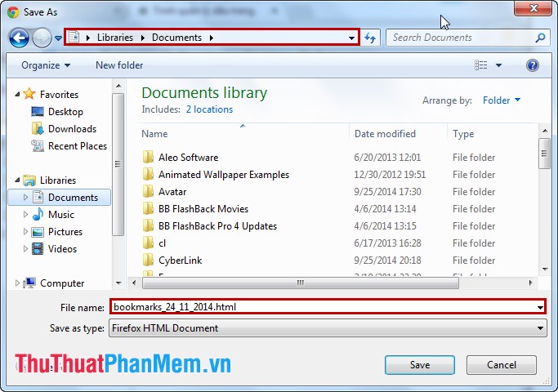This screenshot has width=558, height=392.
Task: Close the Save As dialog
Action: point(533,8)
